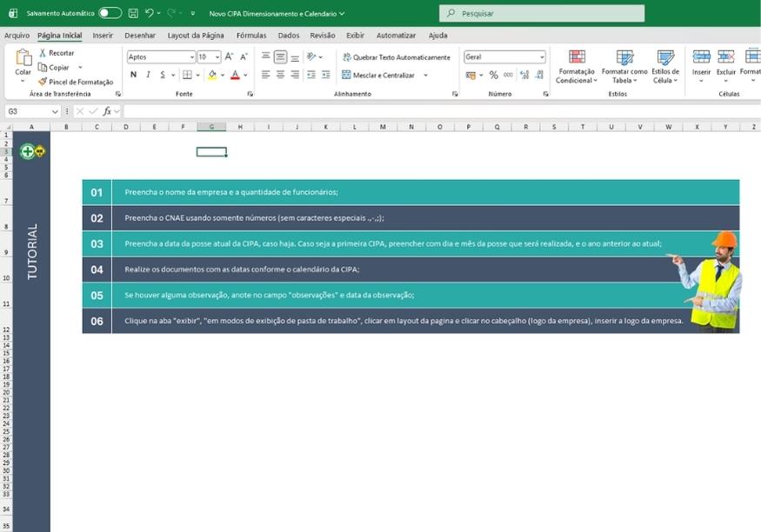Toggle italic formatting
This screenshot has height=532, width=761.
click(148, 75)
